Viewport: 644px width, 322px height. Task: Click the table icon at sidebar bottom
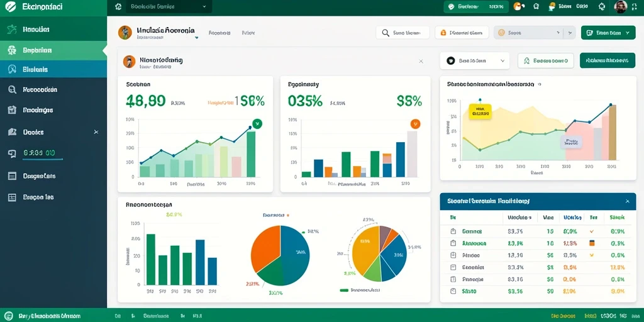(12, 197)
